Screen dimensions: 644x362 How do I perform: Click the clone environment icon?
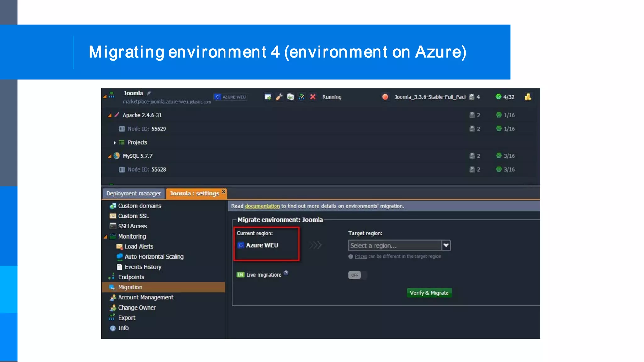tap(291, 97)
